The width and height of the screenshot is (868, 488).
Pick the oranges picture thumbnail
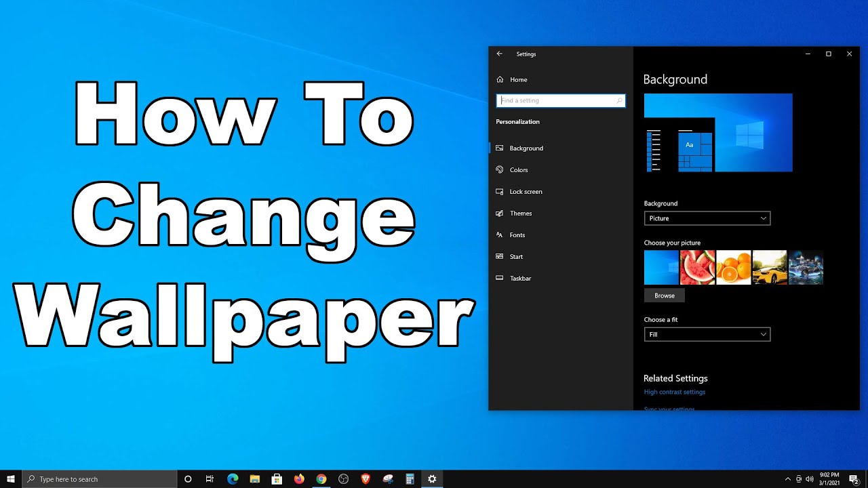click(x=734, y=267)
